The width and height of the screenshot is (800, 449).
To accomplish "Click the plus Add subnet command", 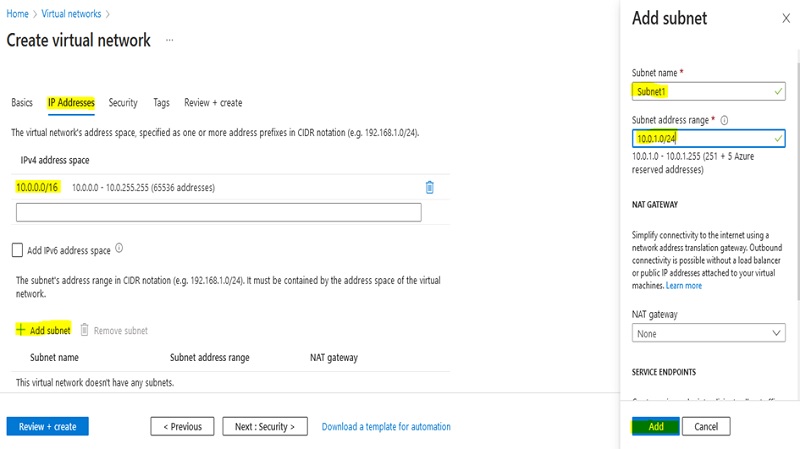I will [x=43, y=330].
